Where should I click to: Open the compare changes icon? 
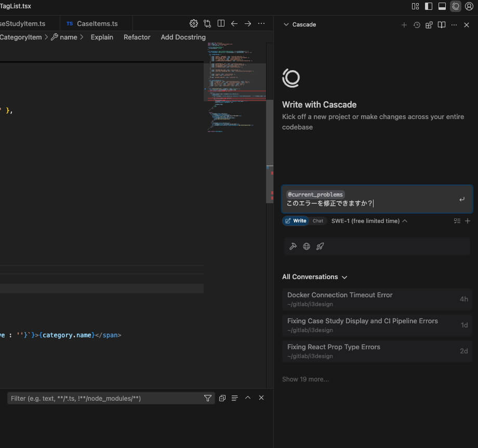pyautogui.click(x=207, y=23)
